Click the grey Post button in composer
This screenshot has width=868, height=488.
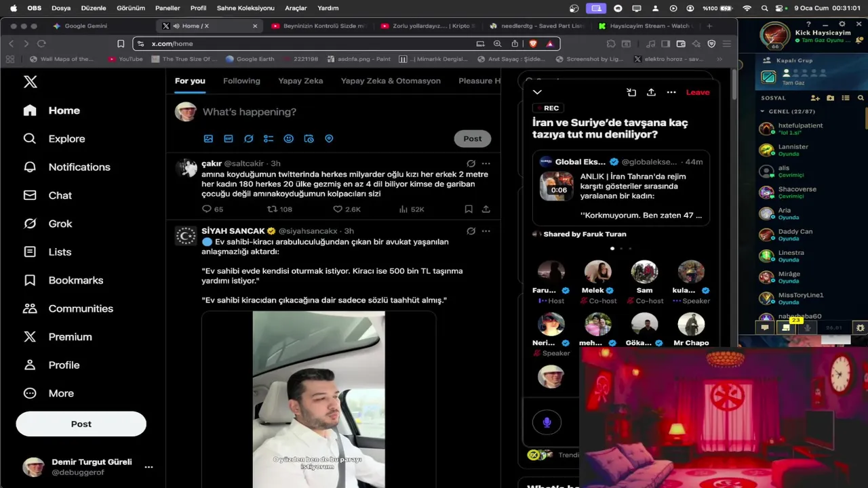(x=473, y=138)
